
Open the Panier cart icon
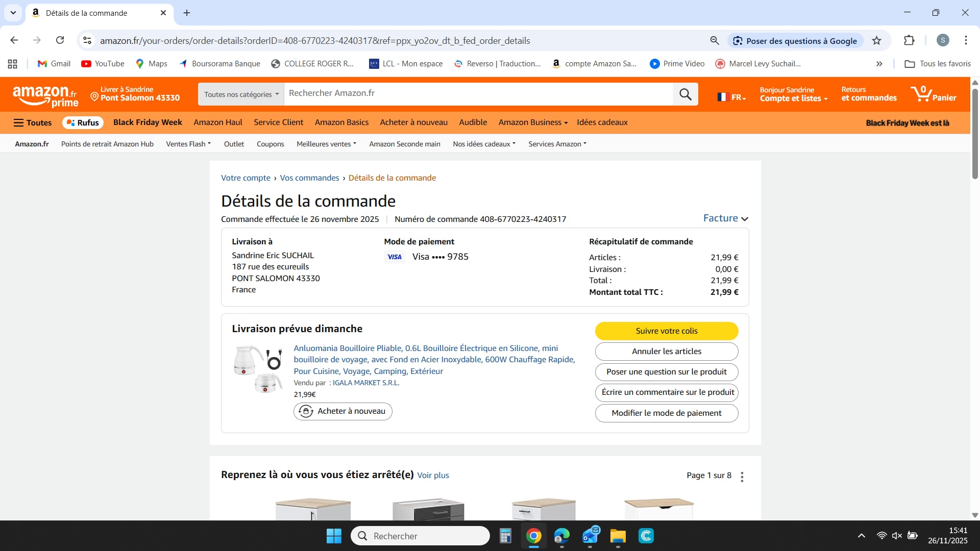[x=934, y=94]
